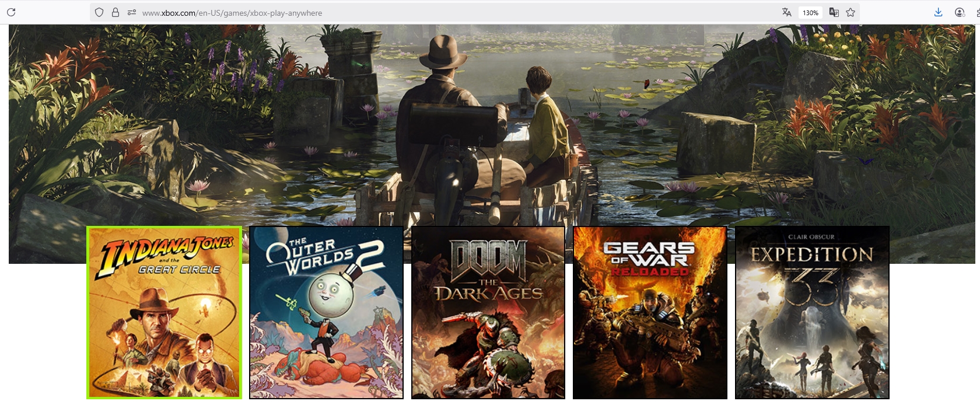
Task: Bookmark this page with the star icon
Action: pyautogui.click(x=850, y=12)
